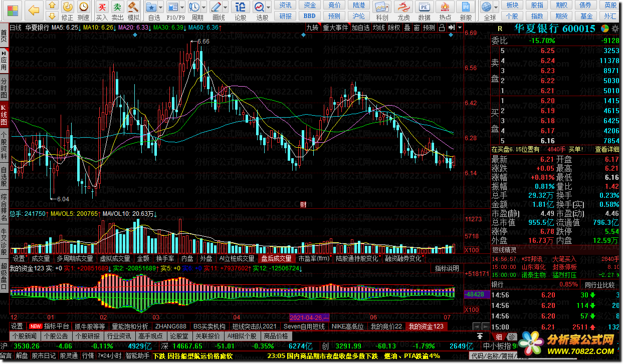Switch to 分时图 side tab

pos(4,88)
